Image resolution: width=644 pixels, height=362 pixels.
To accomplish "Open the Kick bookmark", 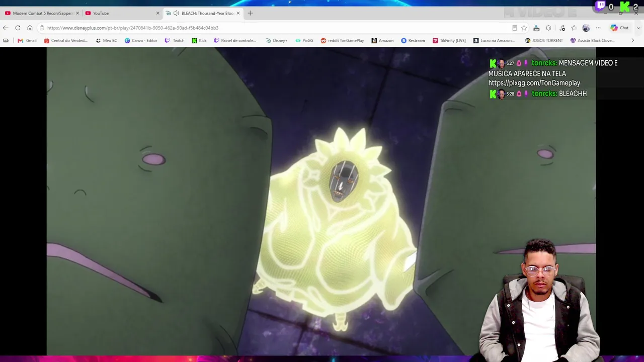I will click(x=199, y=40).
